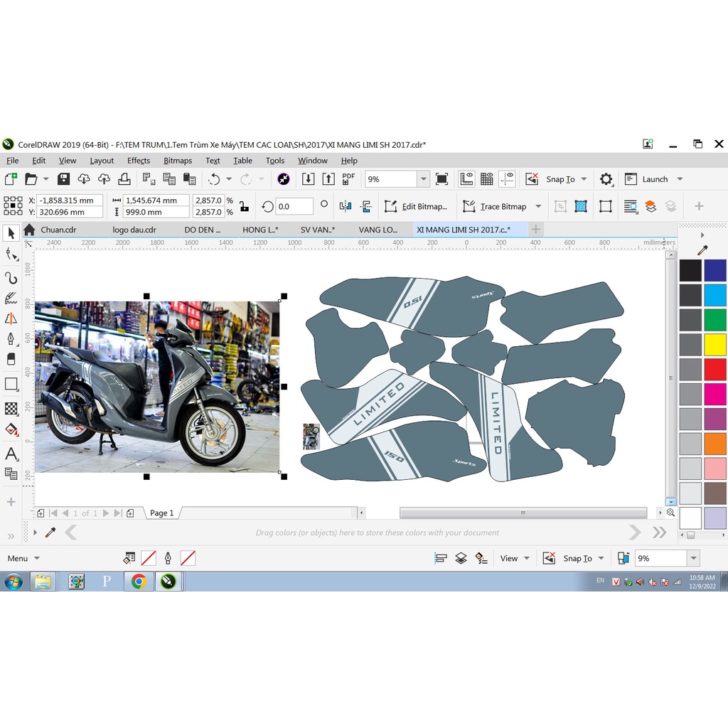Toggle Snap off icon in bottom bar
Screen dimensions: 728x728
pyautogui.click(x=549, y=558)
